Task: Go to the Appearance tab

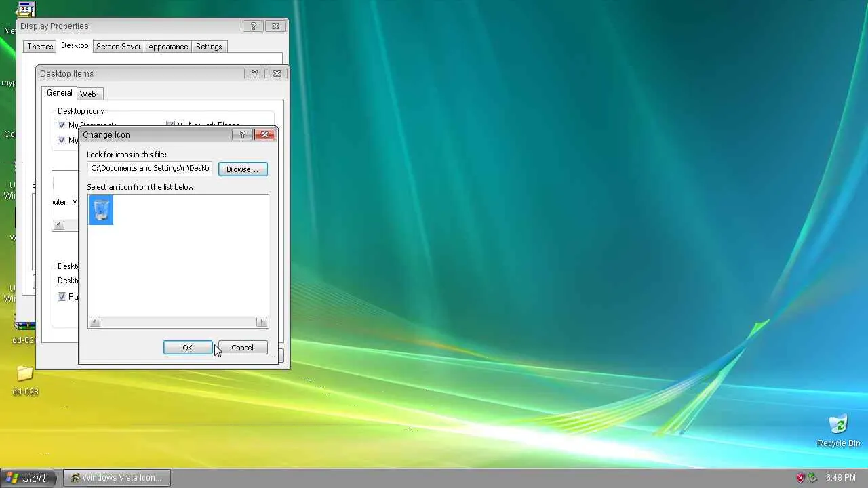Action: click(x=168, y=47)
